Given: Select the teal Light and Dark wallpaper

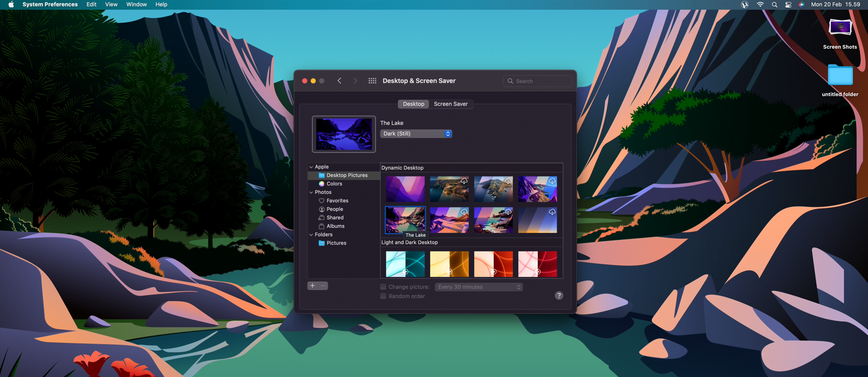Looking at the screenshot, I should 405,264.
